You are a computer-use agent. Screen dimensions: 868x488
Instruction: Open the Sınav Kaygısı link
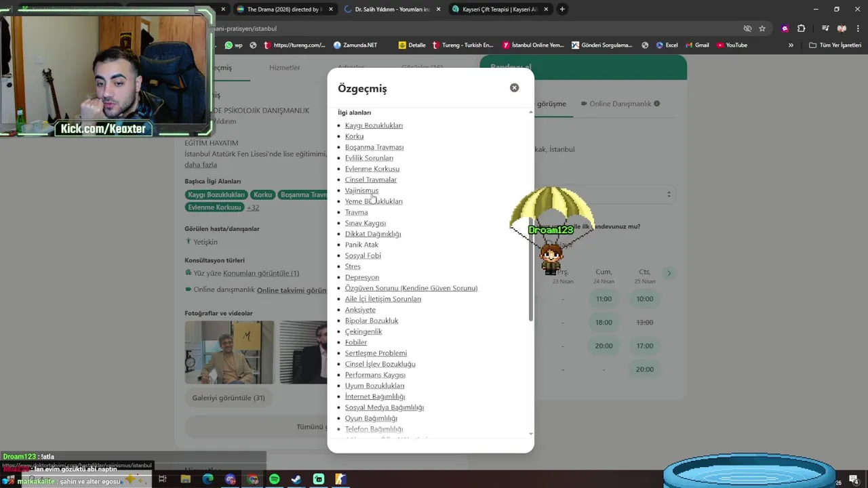point(366,223)
